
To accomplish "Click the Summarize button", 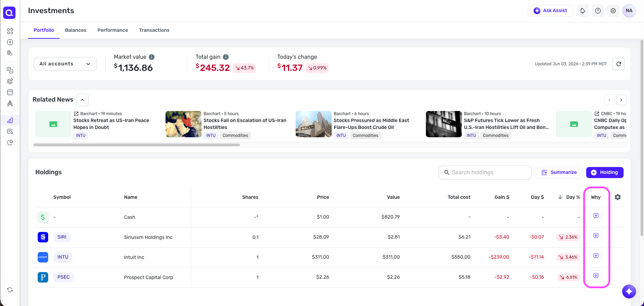I will pyautogui.click(x=559, y=173).
